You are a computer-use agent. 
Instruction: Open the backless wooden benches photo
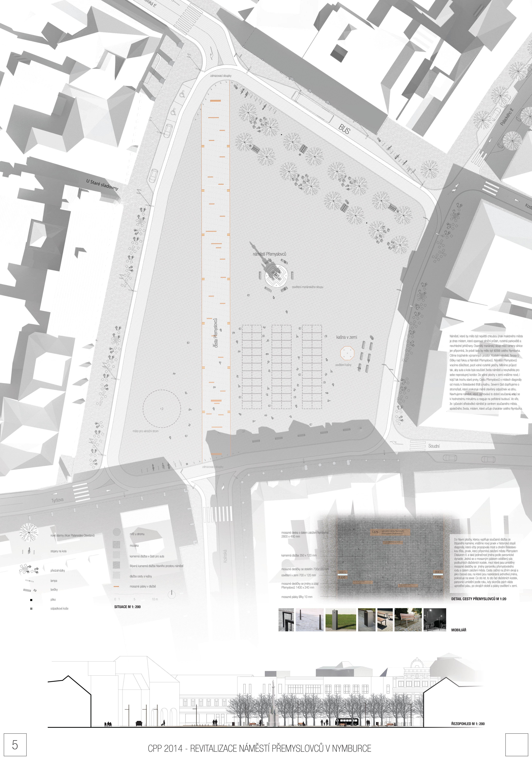pyautogui.click(x=385, y=620)
